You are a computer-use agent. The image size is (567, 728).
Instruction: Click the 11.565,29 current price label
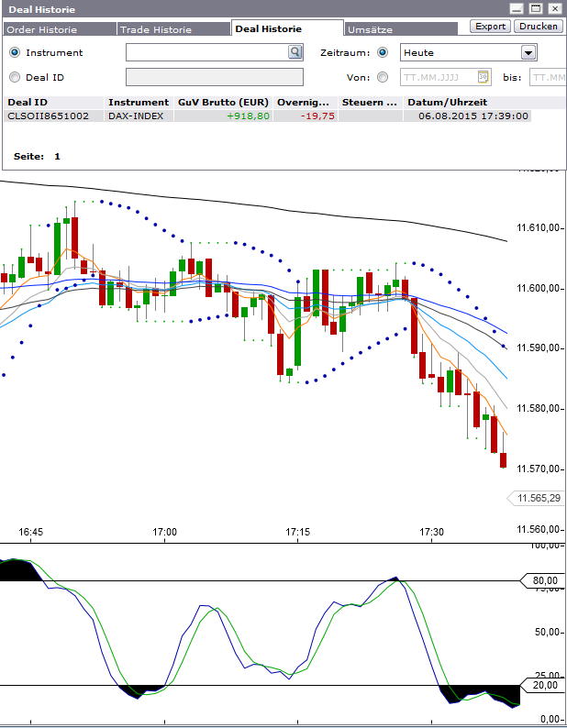click(x=538, y=498)
